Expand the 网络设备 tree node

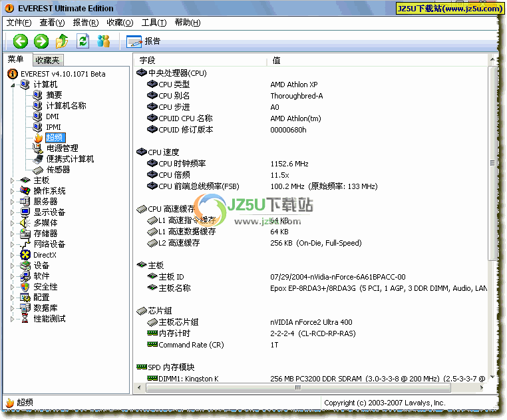tap(12, 245)
